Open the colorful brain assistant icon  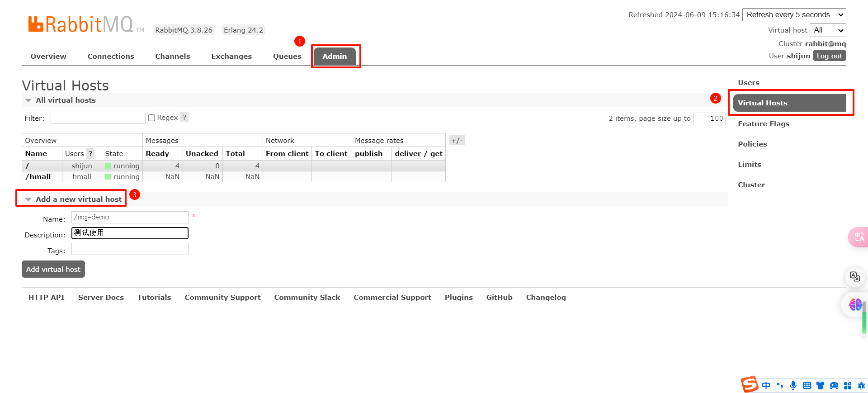[x=855, y=304]
